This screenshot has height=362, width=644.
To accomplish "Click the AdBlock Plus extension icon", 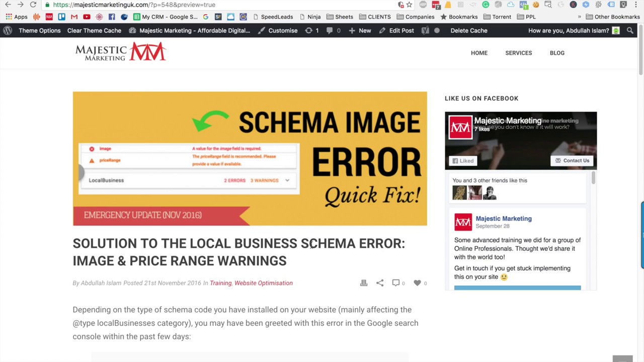I will click(x=423, y=5).
